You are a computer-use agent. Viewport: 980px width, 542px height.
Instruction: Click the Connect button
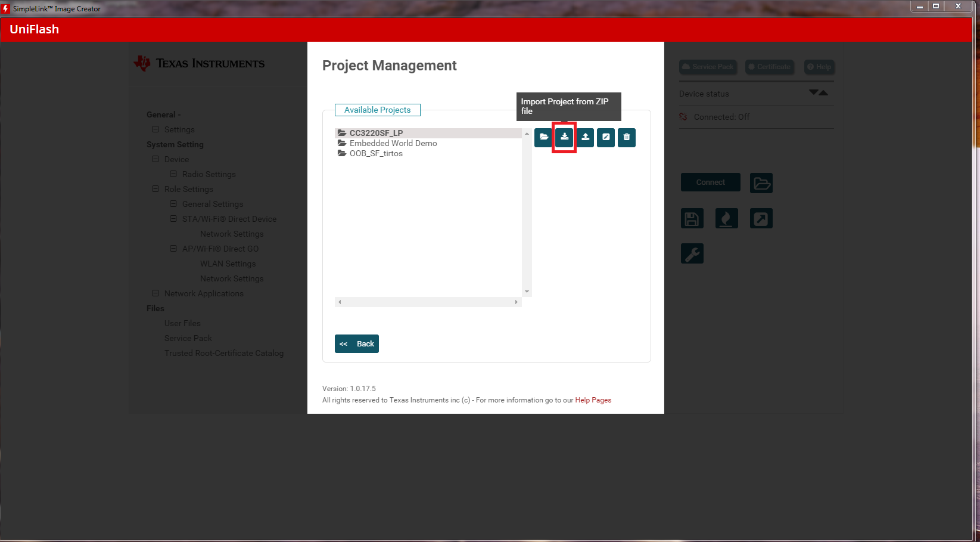tap(711, 182)
